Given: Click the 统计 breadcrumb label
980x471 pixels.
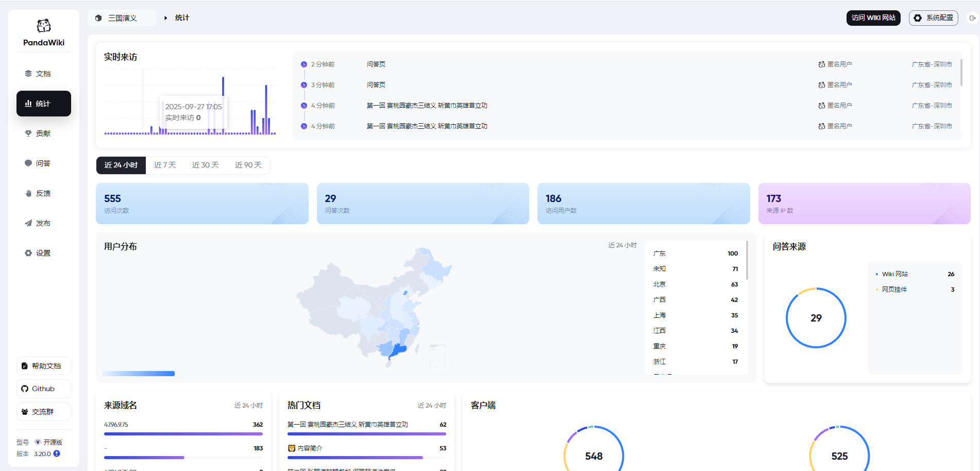Looking at the screenshot, I should coord(182,18).
